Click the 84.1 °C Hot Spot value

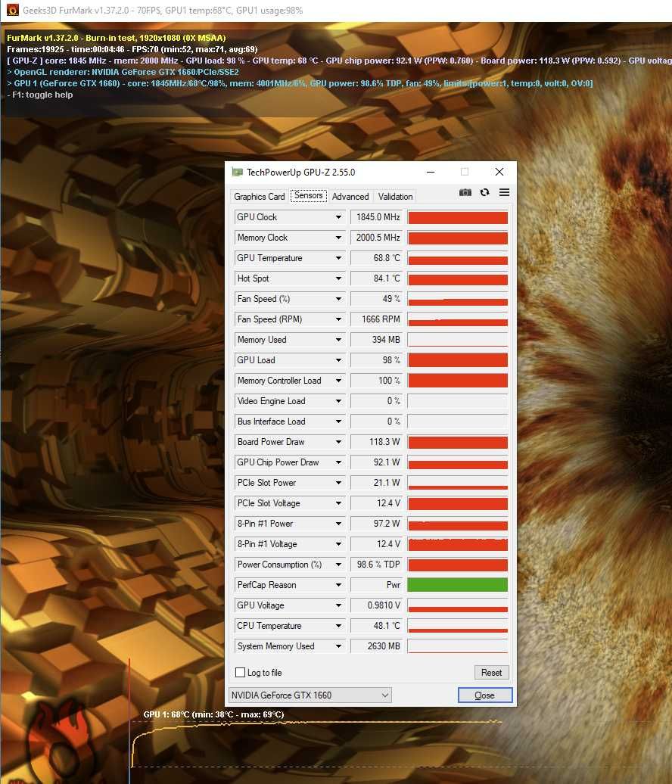pos(377,278)
